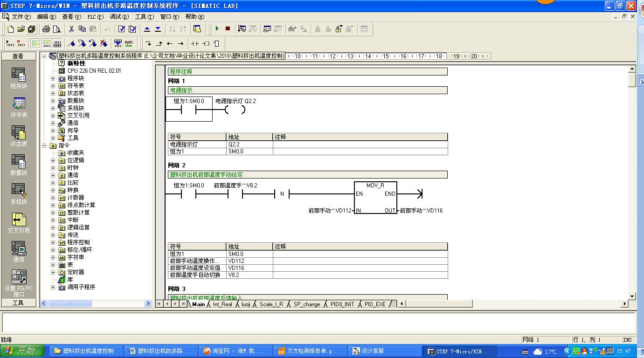Compile the program with the first checkmark icon

tap(122, 29)
